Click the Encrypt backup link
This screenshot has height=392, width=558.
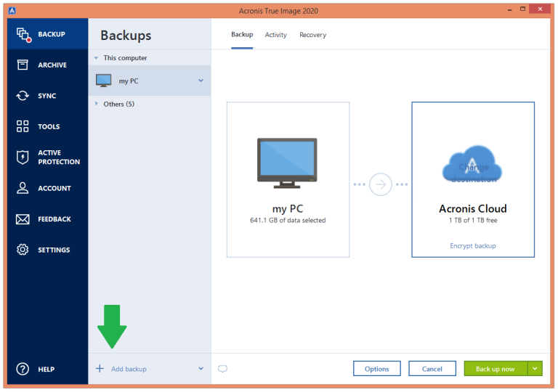click(x=473, y=246)
